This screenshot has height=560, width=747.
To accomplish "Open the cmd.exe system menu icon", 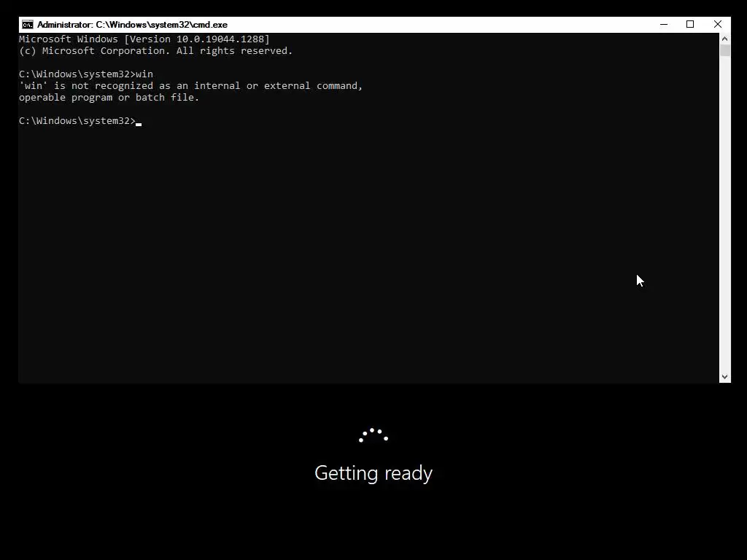I will pyautogui.click(x=28, y=25).
